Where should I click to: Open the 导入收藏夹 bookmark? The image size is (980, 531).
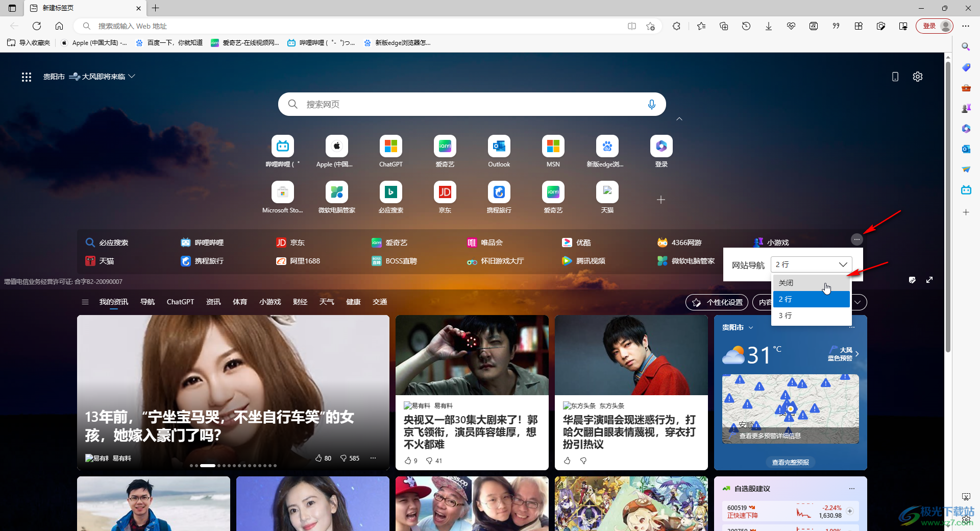click(x=29, y=43)
